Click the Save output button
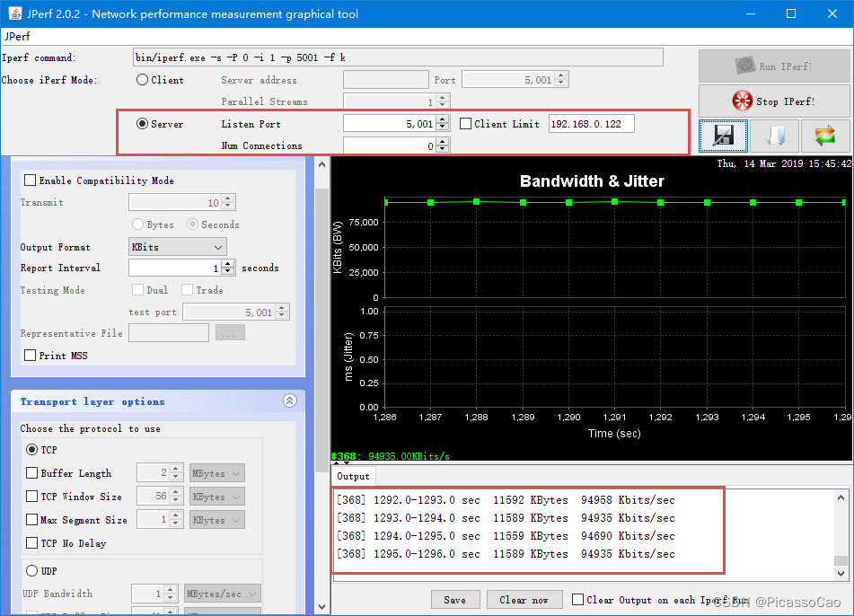854x616 pixels. [x=454, y=600]
